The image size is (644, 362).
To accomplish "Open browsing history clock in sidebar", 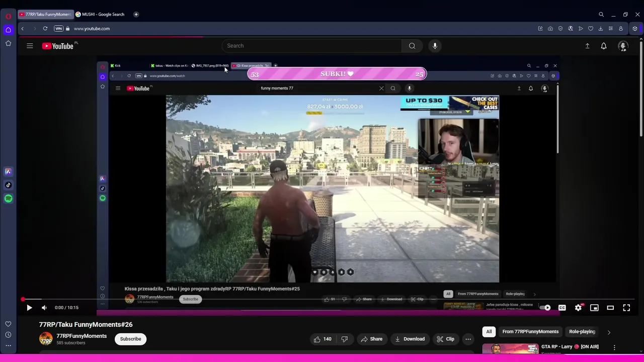I will [x=8, y=335].
